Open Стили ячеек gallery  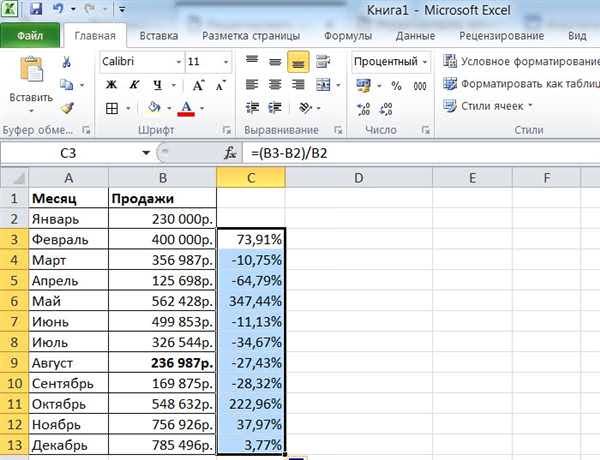click(489, 106)
